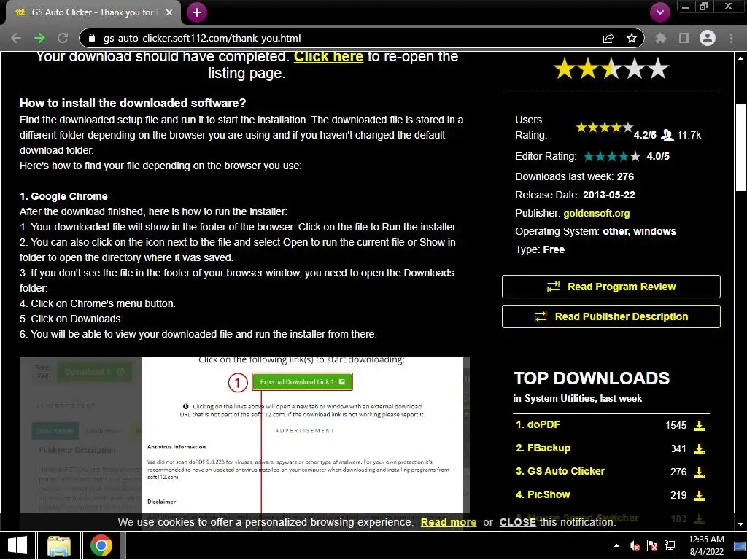Click download icon beside GS Auto Clicker 276
The image size is (747, 560).
click(x=699, y=472)
